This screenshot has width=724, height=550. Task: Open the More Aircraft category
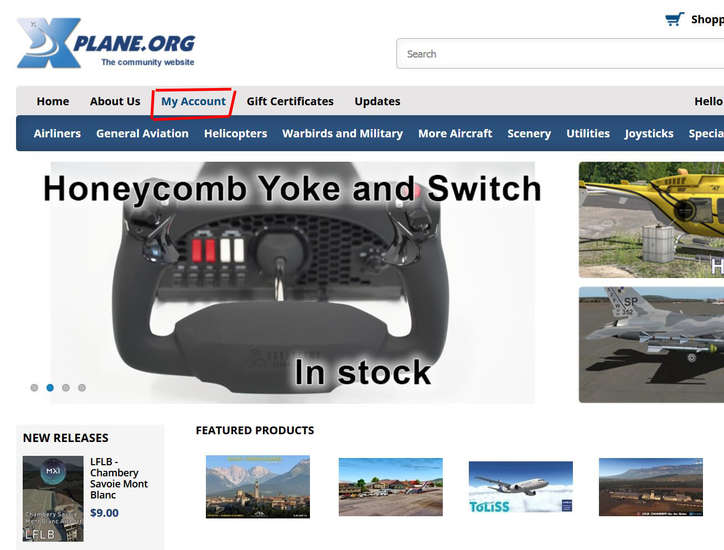point(455,133)
